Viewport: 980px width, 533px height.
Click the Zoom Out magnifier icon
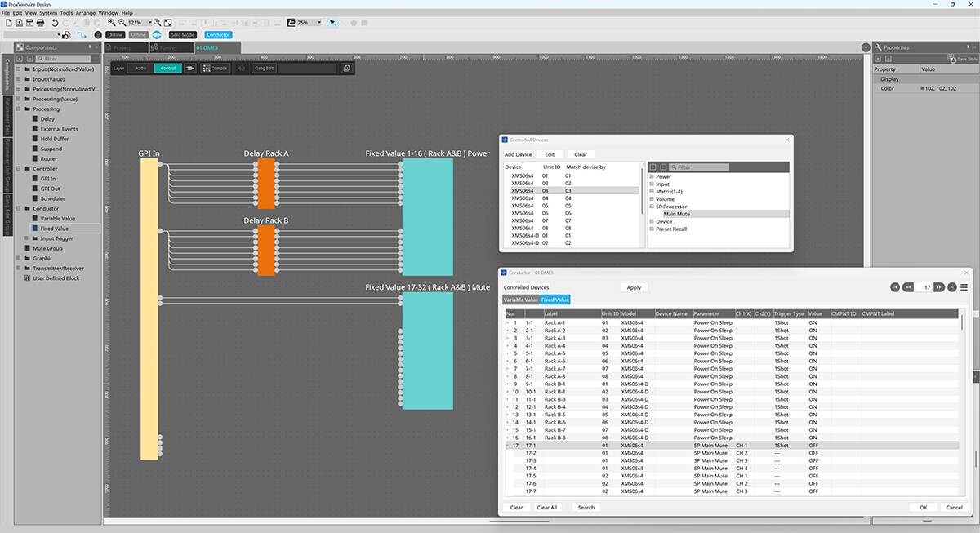tap(122, 23)
